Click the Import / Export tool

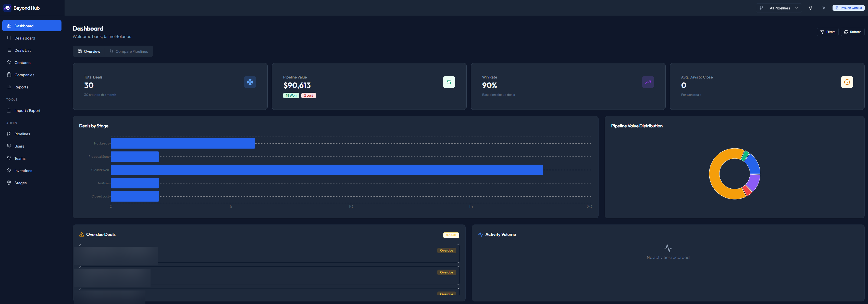pos(27,110)
